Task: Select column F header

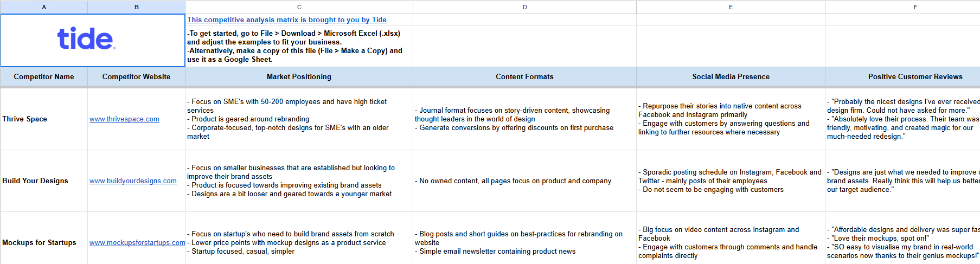Action: (x=902, y=7)
